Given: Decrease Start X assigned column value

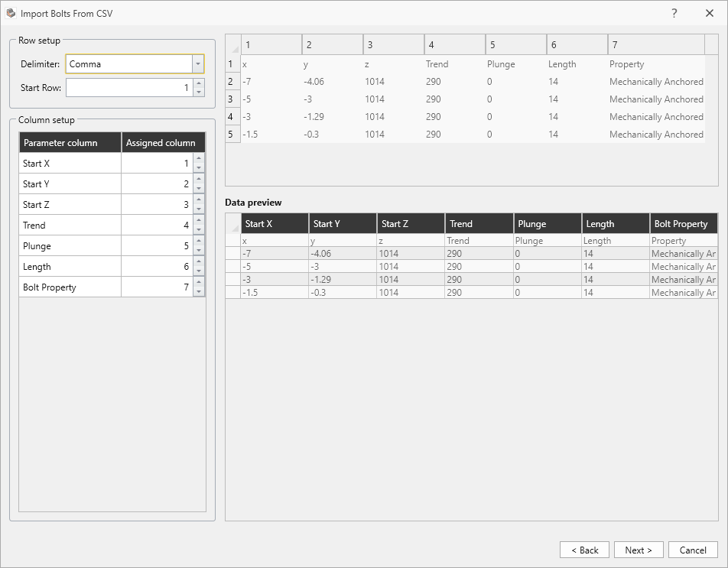Looking at the screenshot, I should (199, 168).
